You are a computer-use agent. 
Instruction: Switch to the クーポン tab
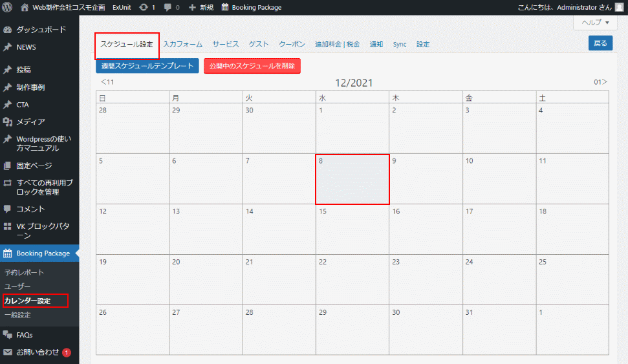coord(292,45)
